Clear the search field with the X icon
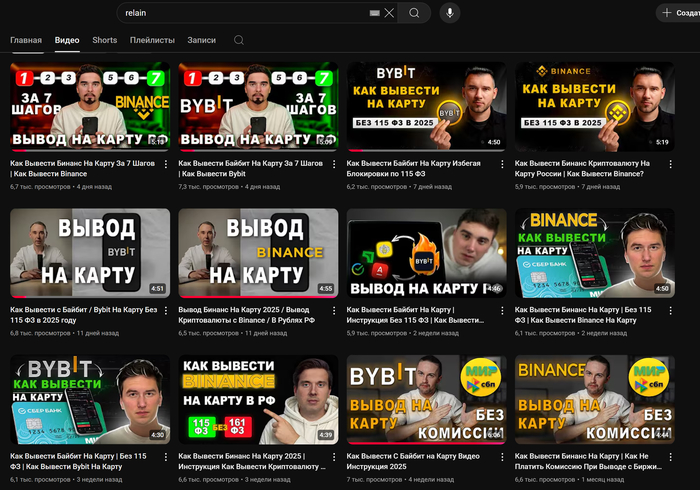The image size is (700, 490). (x=389, y=13)
